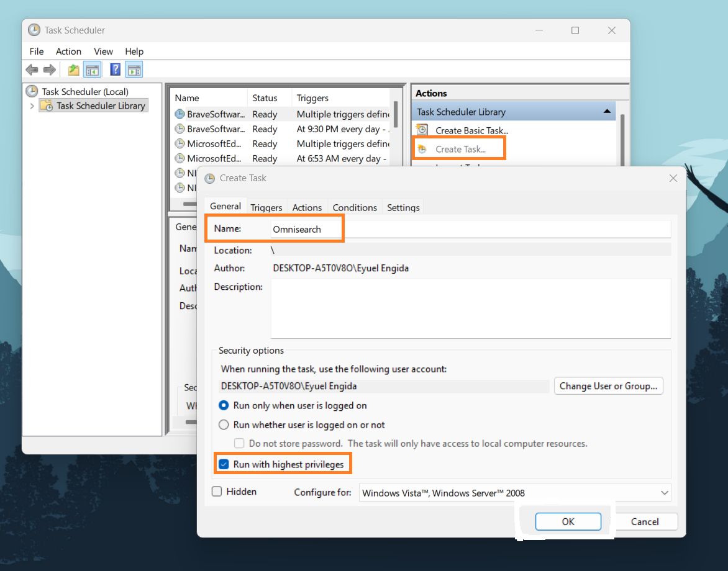Click the Location field showing backslash
Screen dimensions: 728x571
(x=471, y=250)
